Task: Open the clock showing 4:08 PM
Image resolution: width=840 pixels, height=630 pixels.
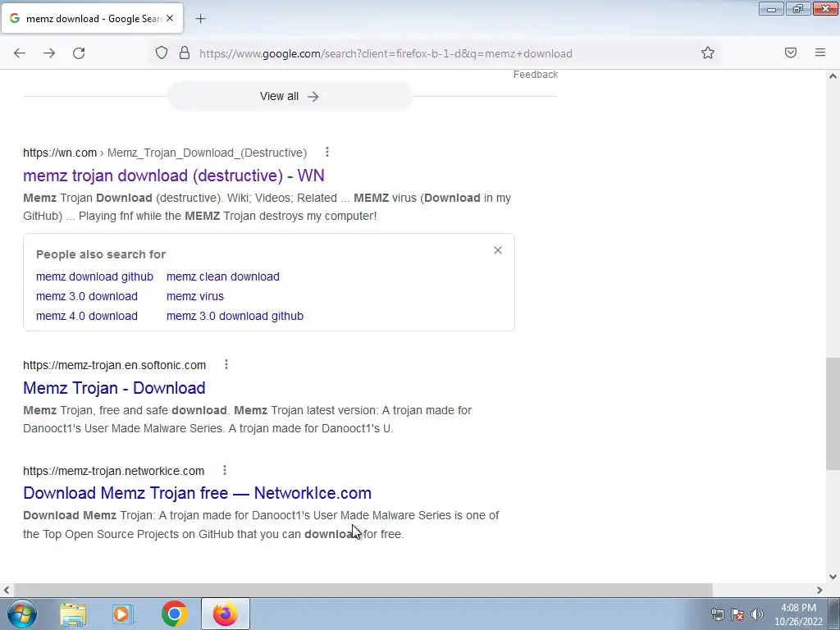Action: click(798, 614)
